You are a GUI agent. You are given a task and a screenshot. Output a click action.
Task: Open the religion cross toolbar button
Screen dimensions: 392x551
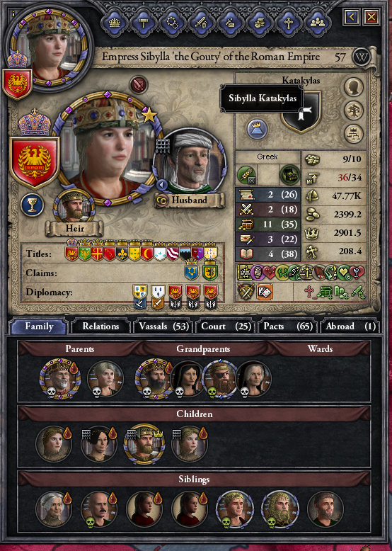289,23
